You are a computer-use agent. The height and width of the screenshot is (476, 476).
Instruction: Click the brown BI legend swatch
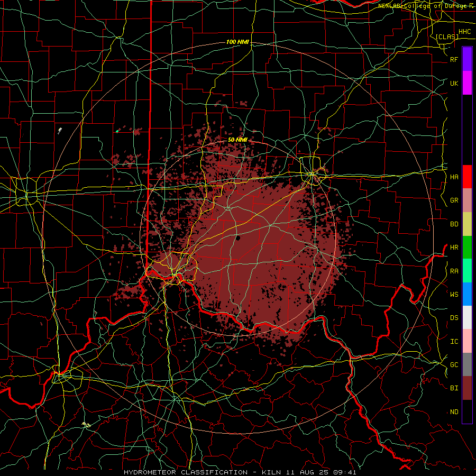pos(467,388)
